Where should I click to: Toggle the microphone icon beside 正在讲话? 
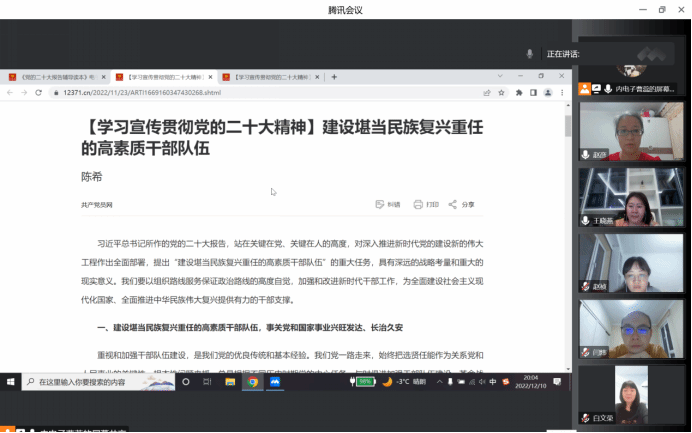coord(530,53)
